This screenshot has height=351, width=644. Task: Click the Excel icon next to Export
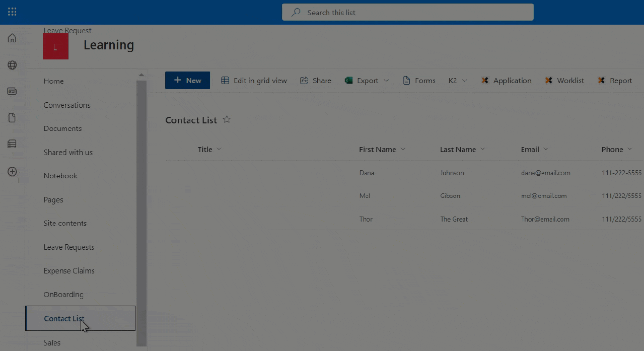coord(348,80)
